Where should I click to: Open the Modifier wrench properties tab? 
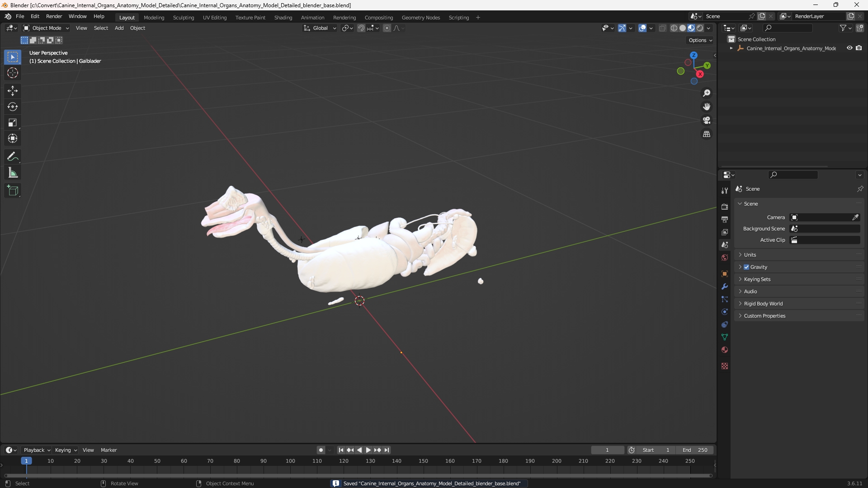coord(725,286)
